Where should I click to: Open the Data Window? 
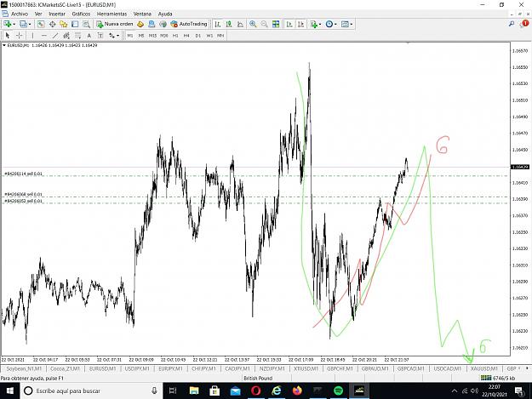pyautogui.click(x=52, y=24)
